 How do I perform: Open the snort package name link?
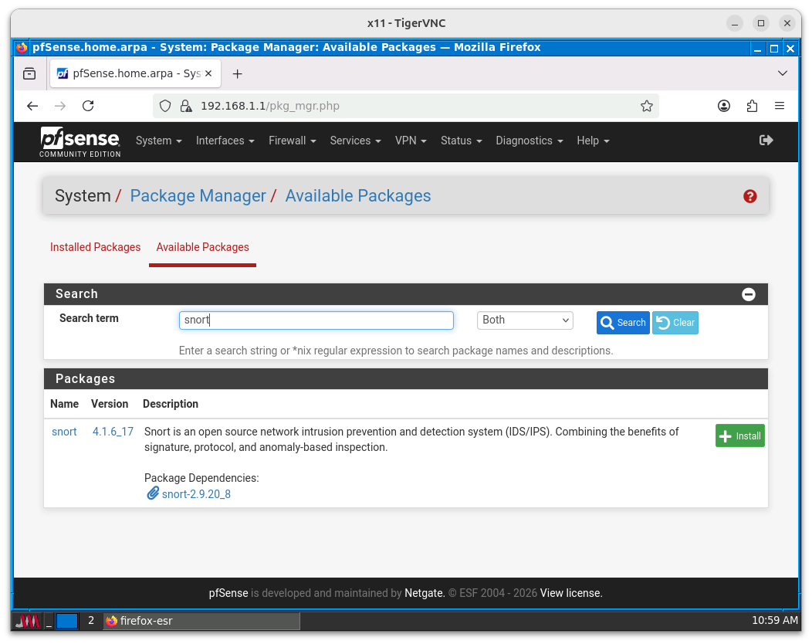[64, 432]
